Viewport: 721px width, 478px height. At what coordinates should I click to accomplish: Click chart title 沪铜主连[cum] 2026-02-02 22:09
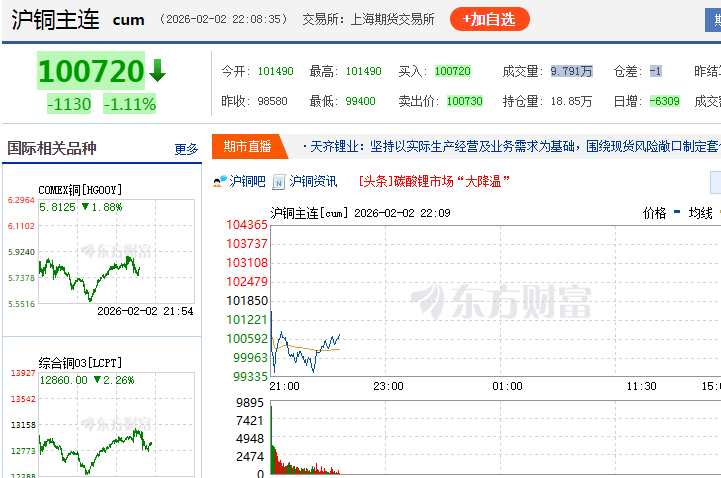(360, 213)
